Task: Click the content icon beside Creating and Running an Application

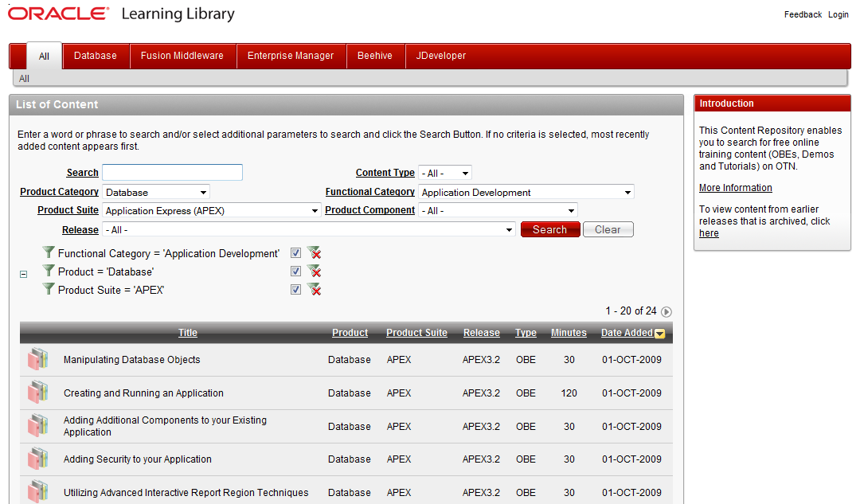Action: 37,393
